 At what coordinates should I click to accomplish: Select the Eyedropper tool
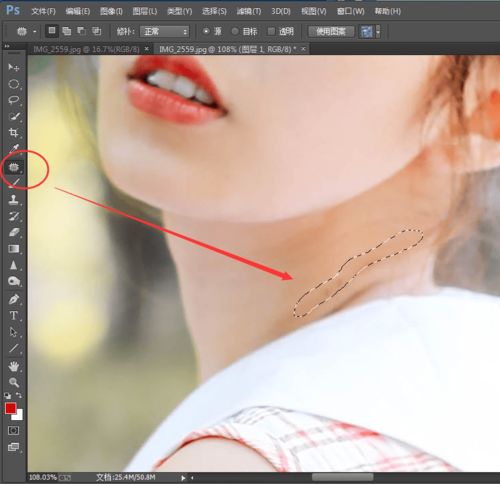point(14,149)
